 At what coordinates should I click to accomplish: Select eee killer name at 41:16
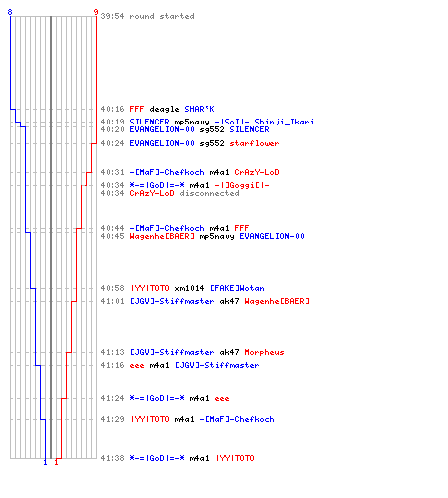[137, 365]
